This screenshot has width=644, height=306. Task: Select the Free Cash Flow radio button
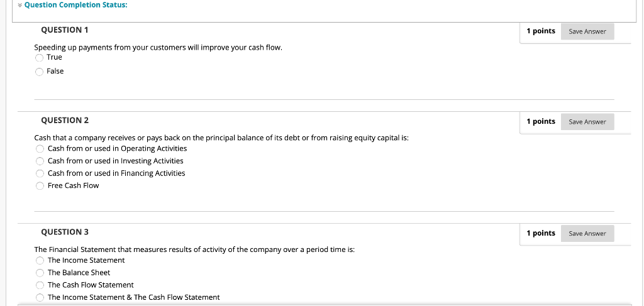40,186
